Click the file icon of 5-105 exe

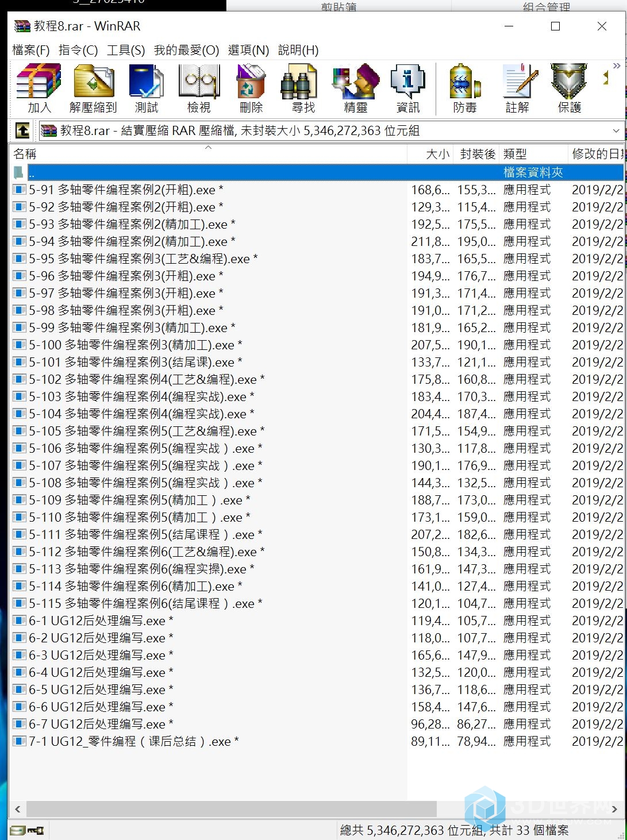click(x=19, y=431)
